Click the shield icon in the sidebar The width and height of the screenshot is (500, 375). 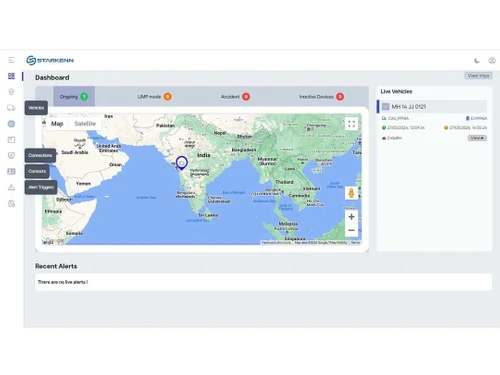pos(11,92)
